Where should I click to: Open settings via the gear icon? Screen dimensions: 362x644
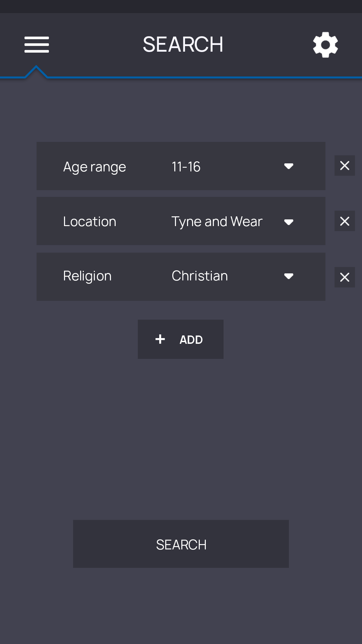(x=325, y=45)
